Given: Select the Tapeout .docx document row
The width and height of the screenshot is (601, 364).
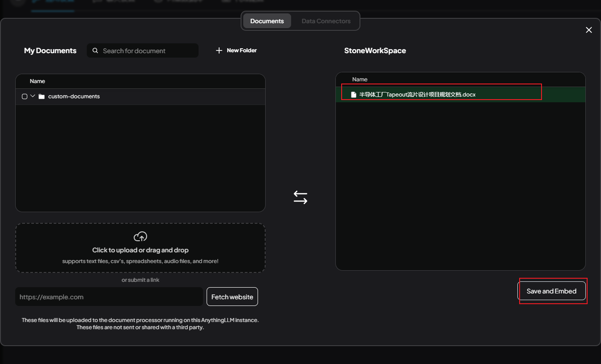Looking at the screenshot, I should click(x=461, y=95).
